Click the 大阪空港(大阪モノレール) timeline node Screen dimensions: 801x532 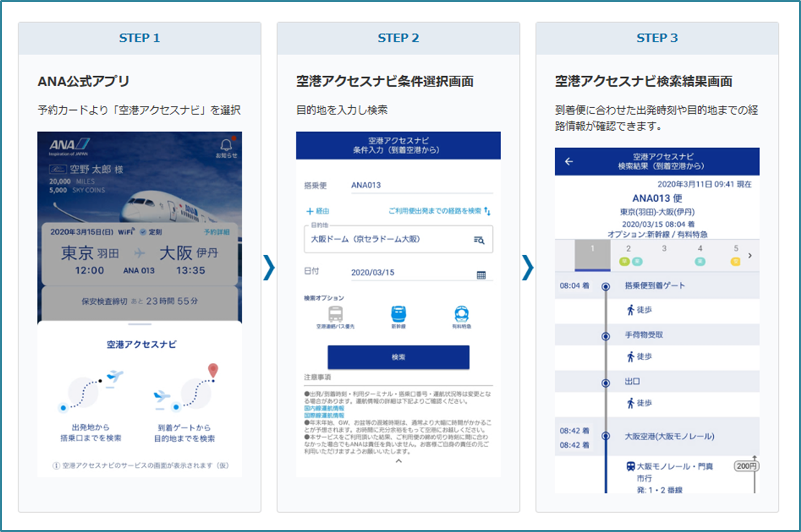click(606, 436)
